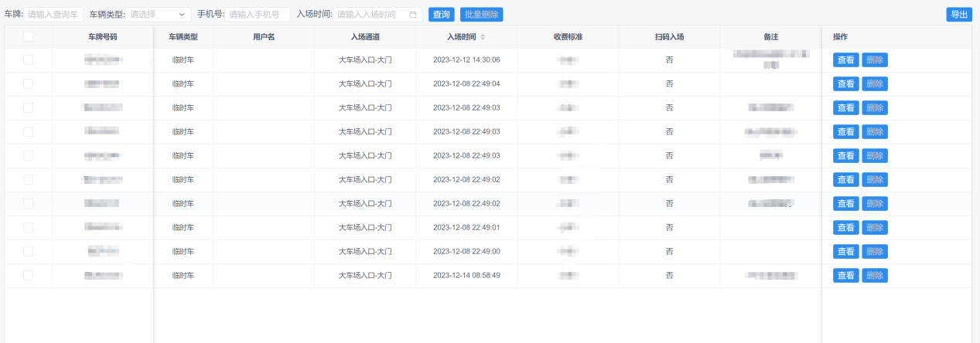This screenshot has height=343, width=980.
Task: Focus the 车牌 license plate input field
Action: (54, 14)
